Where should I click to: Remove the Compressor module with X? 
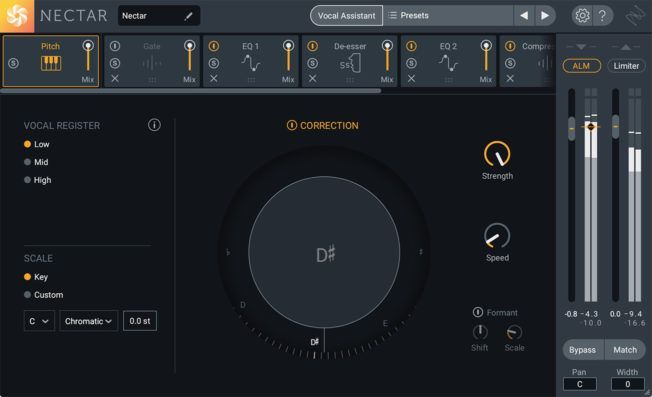(510, 79)
